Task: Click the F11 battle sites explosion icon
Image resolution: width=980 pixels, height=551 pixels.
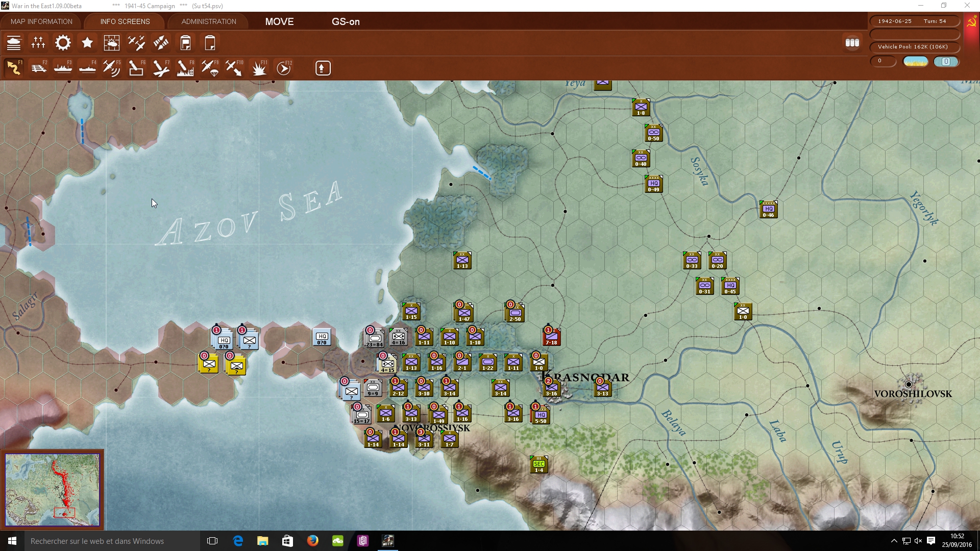Action: [259, 68]
